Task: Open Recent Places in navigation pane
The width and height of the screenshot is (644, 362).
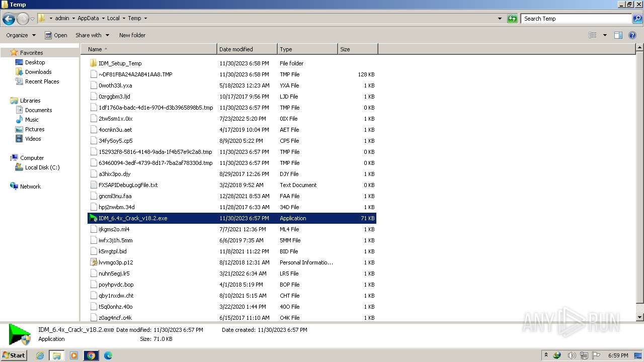Action: [42, 81]
